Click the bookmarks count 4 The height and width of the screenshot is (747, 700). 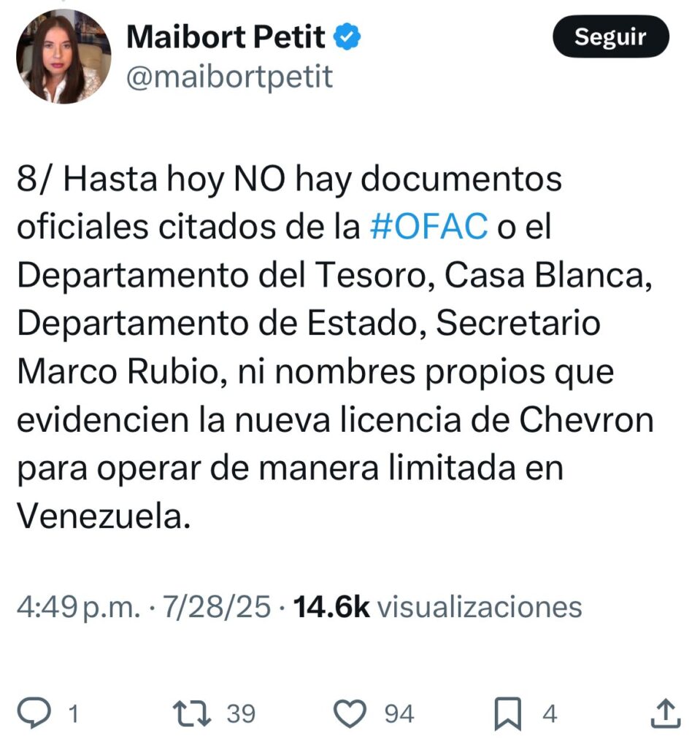[x=550, y=713]
